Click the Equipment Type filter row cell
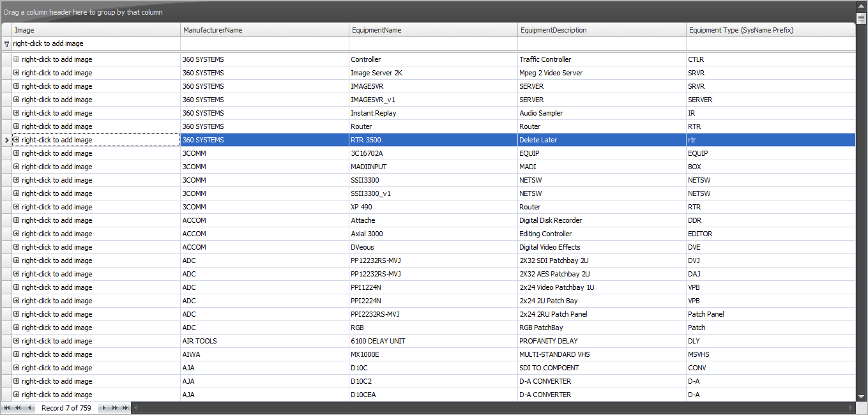The height and width of the screenshot is (415, 868). click(771, 44)
